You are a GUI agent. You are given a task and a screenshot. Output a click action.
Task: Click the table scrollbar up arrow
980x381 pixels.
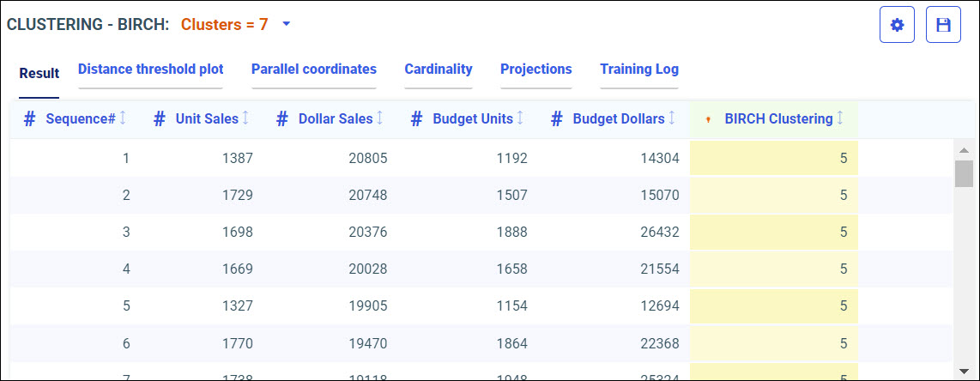(964, 149)
